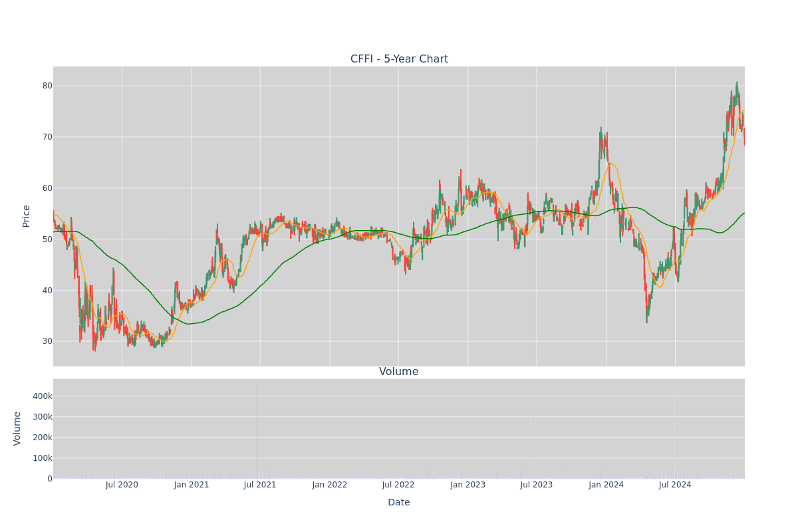798x532 pixels.
Task: Click the price tick label '40'
Action: click(47, 290)
